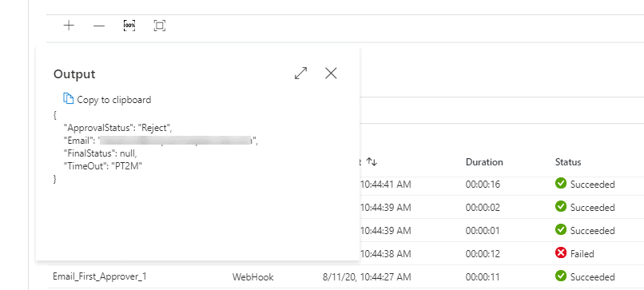Viewport: 644px width, 290px height.
Task: Expand the Output panel to full size
Action: (x=301, y=73)
